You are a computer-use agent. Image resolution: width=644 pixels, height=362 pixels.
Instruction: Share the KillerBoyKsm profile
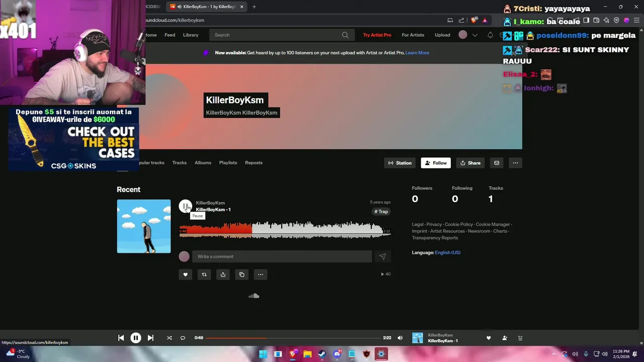pyautogui.click(x=470, y=163)
